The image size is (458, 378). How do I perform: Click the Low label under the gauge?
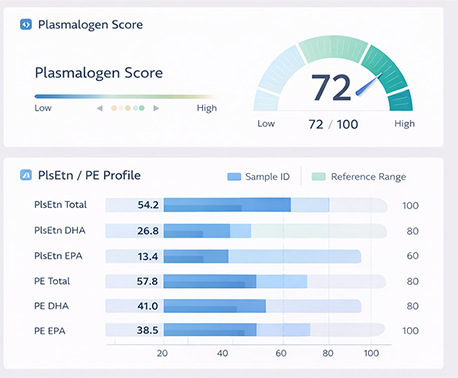(266, 124)
